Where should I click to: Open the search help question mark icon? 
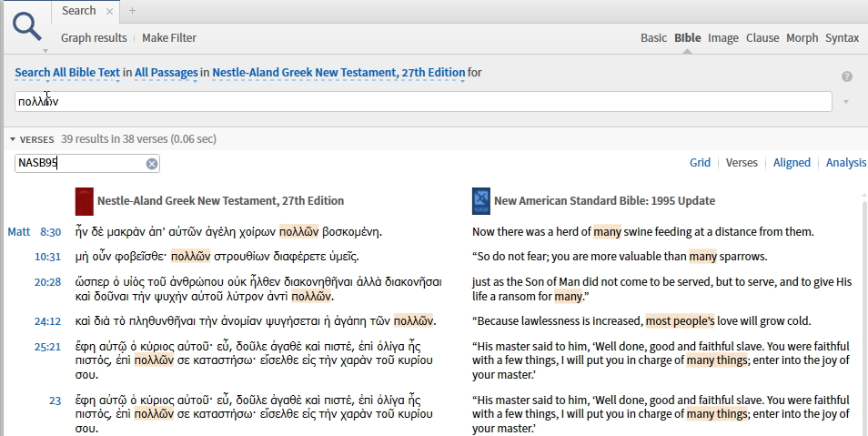tap(846, 76)
